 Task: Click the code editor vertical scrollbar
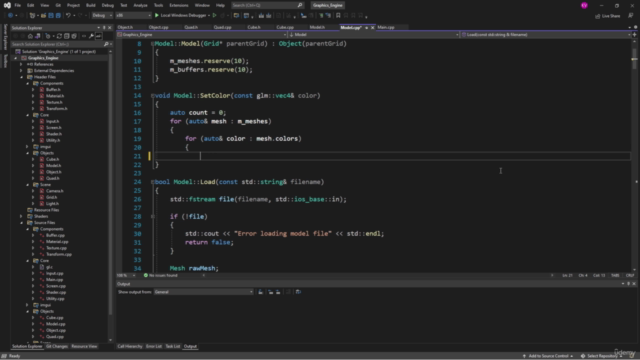634,156
